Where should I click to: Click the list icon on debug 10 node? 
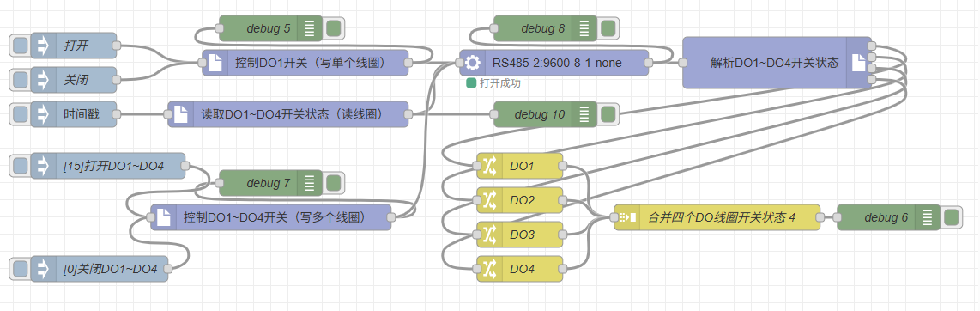tap(585, 114)
